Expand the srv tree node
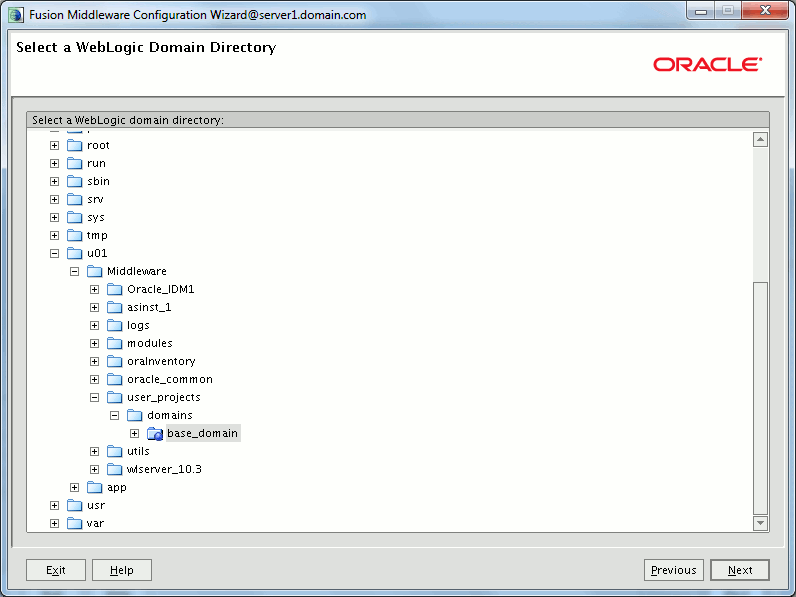This screenshot has height=597, width=796. click(54, 200)
